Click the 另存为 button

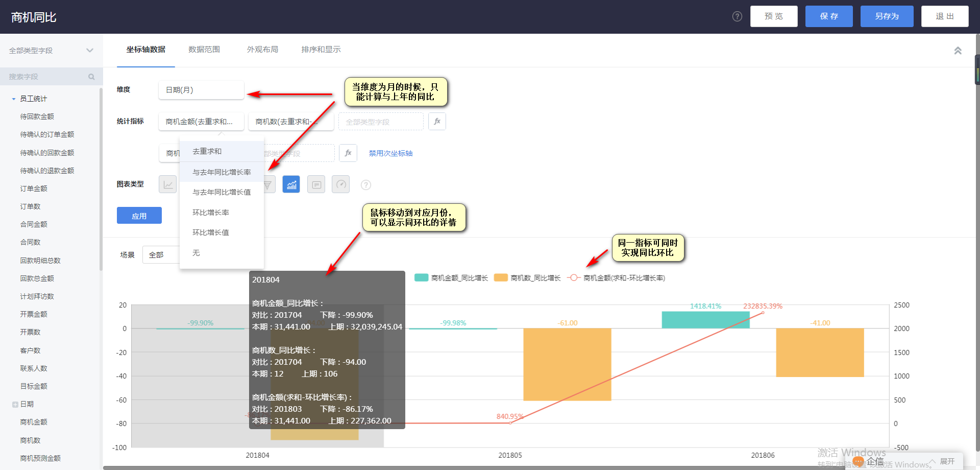[x=887, y=16]
